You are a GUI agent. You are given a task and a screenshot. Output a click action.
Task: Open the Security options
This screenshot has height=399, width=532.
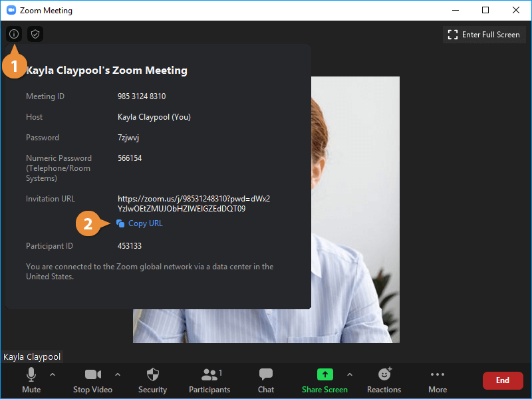[x=152, y=380]
